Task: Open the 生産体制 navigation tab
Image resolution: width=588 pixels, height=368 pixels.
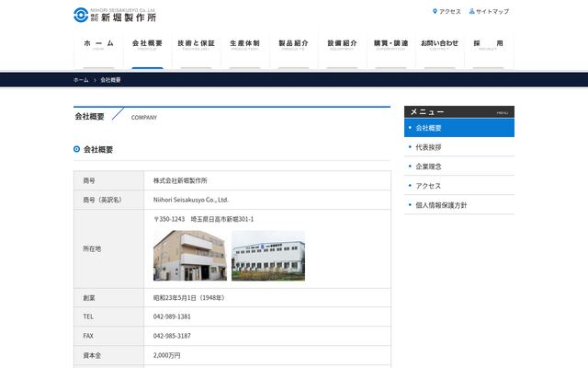Action: [245, 50]
